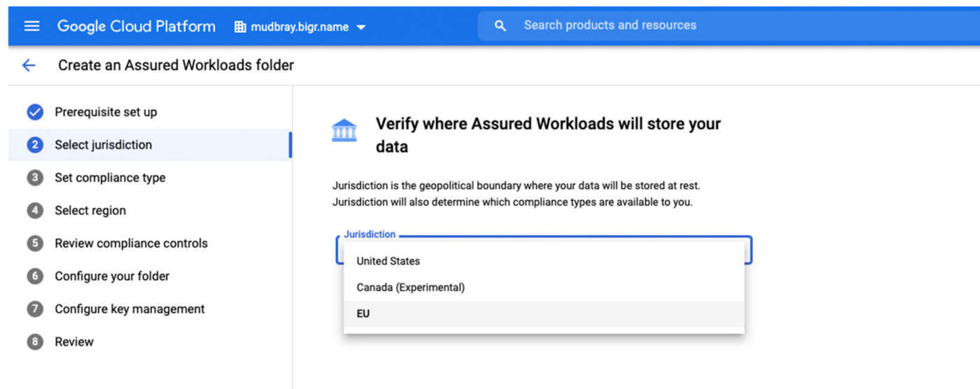The image size is (980, 389).
Task: Go to the Select region step
Action: (90, 211)
